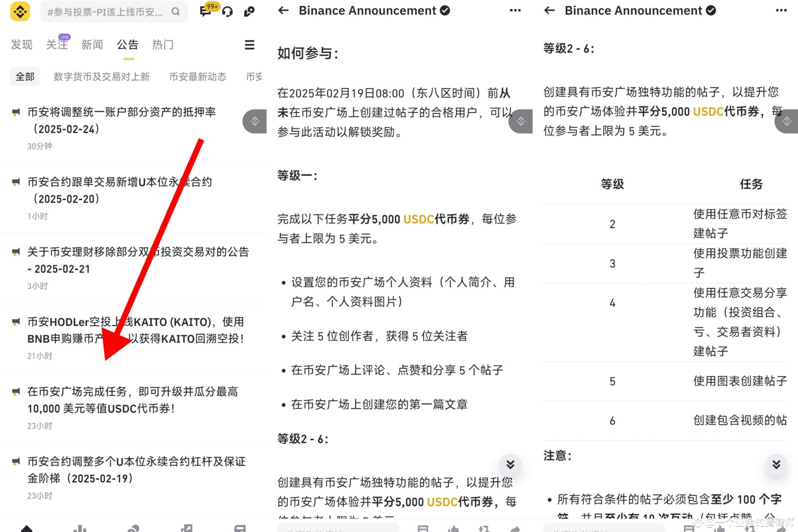Viewport: 798px width, 532px height.
Task: Go back from middle Binance Announcement page
Action: point(283,11)
